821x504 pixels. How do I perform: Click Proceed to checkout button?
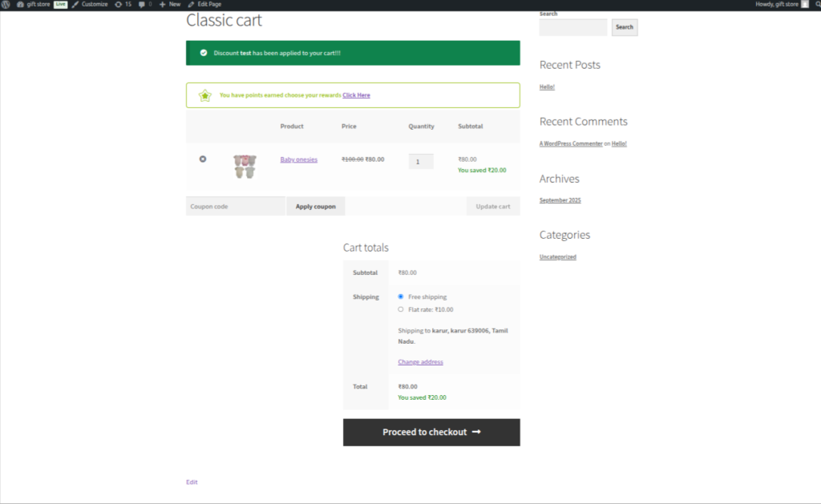431,432
